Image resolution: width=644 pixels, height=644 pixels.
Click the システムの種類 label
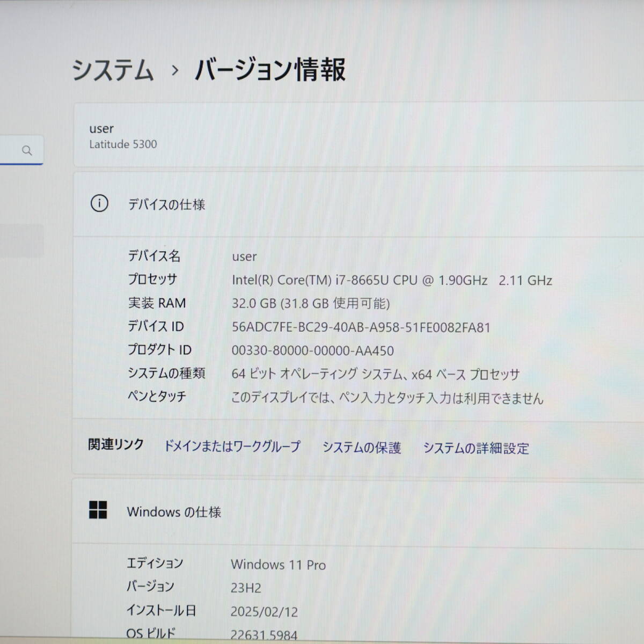[166, 373]
